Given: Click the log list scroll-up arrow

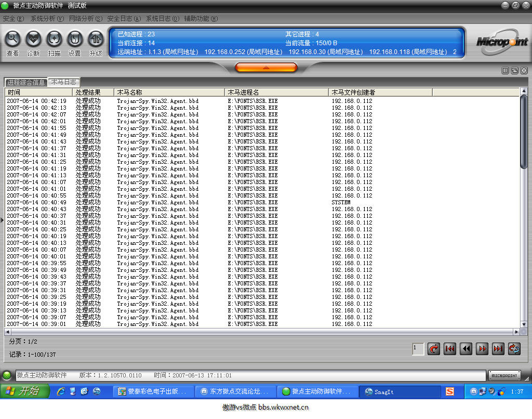Looking at the screenshot, I should coord(524,90).
